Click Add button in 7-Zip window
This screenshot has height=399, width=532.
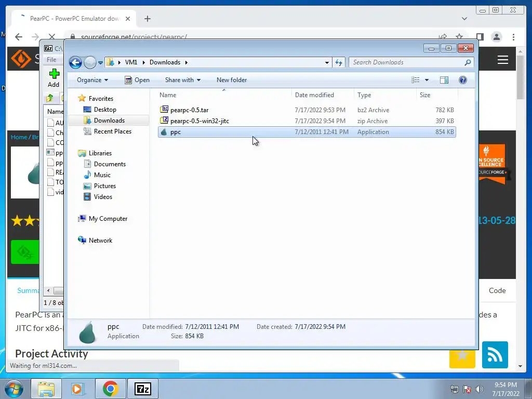click(x=54, y=78)
